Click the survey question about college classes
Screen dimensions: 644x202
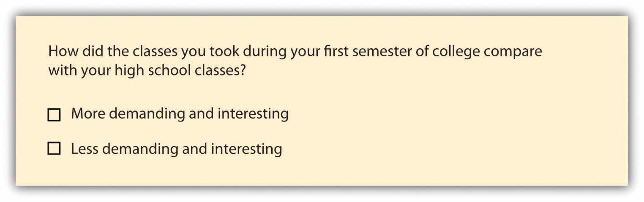click(x=295, y=61)
